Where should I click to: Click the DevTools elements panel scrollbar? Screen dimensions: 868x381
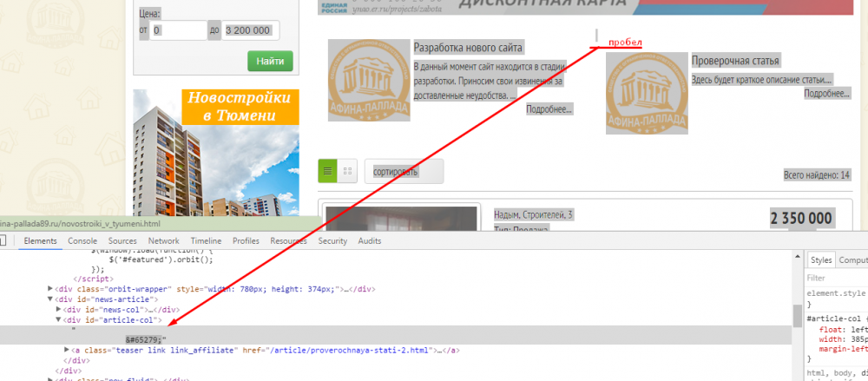coord(797,316)
